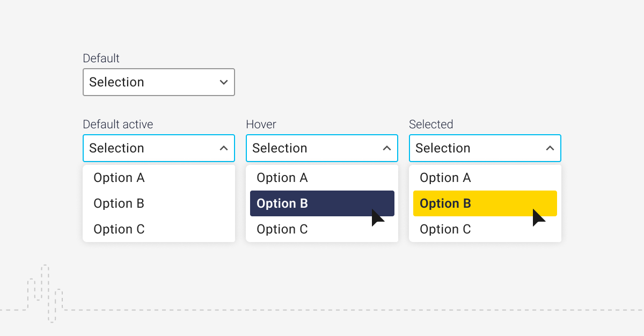Click the "Selected" label above the dropdown
The height and width of the screenshot is (336, 644).
[x=431, y=125]
